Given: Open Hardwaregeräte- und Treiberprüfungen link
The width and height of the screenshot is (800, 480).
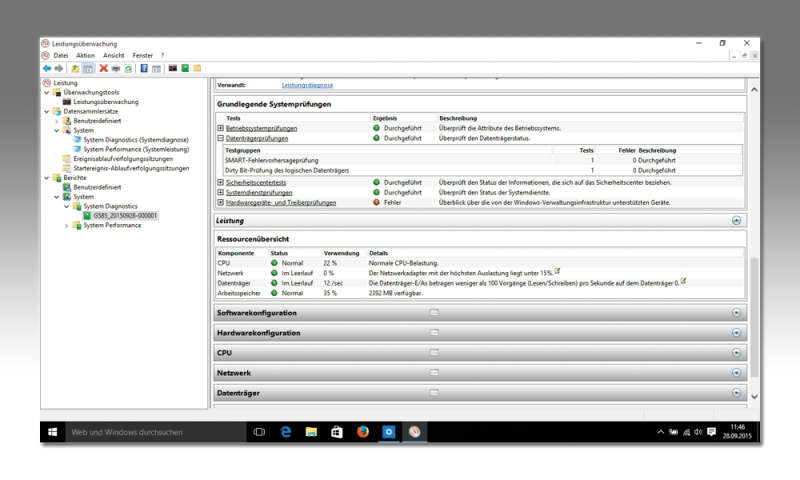Looking at the screenshot, I should pos(281,203).
